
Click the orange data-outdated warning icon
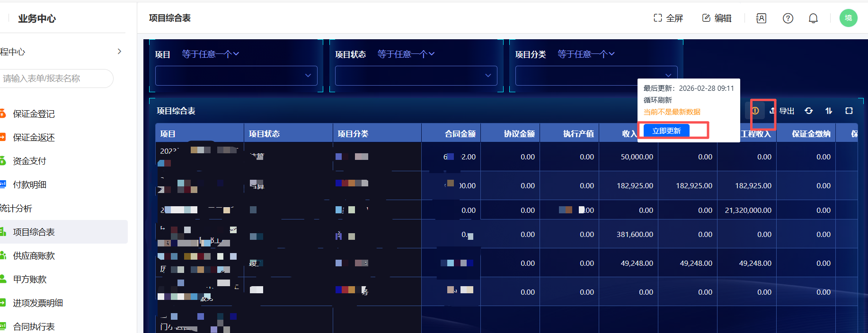click(x=755, y=111)
